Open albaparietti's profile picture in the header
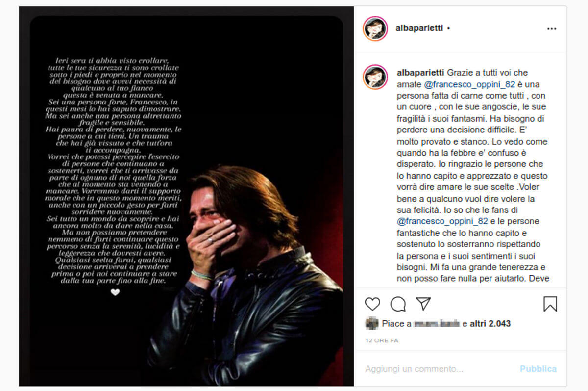The width and height of the screenshot is (588, 391). pyautogui.click(x=375, y=28)
